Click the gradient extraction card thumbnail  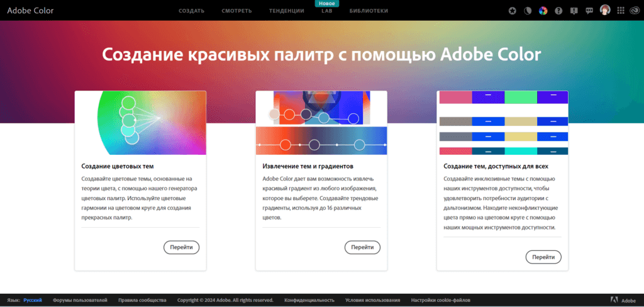click(x=321, y=123)
